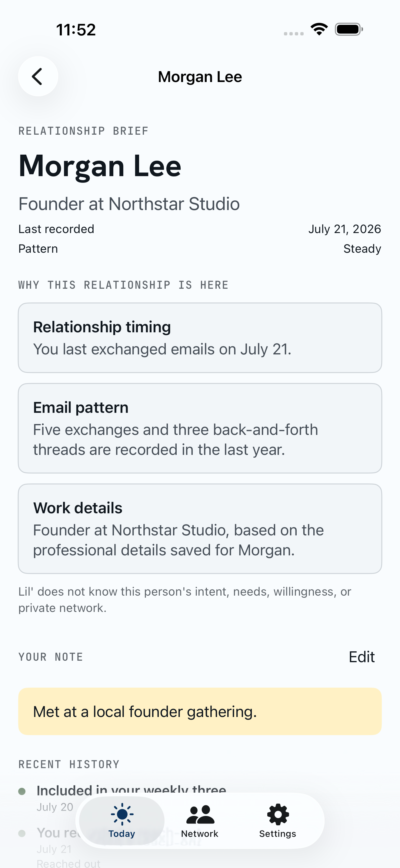Edit your note

point(362,657)
